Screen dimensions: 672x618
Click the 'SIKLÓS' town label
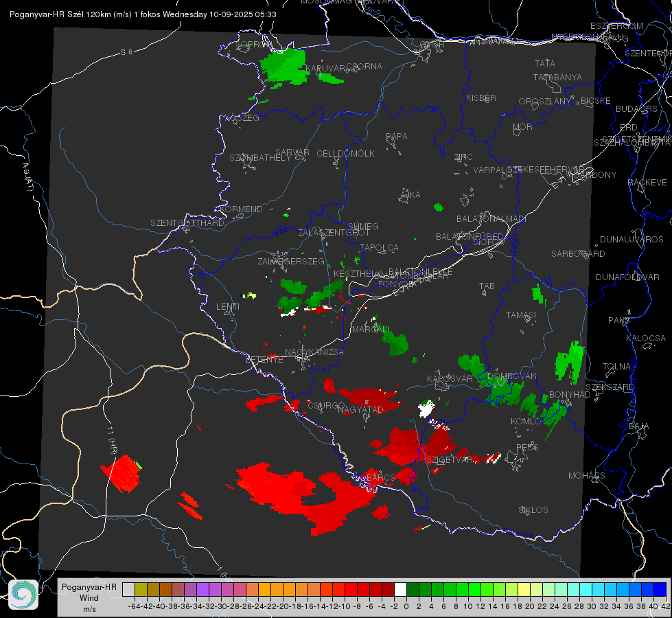[x=533, y=510]
